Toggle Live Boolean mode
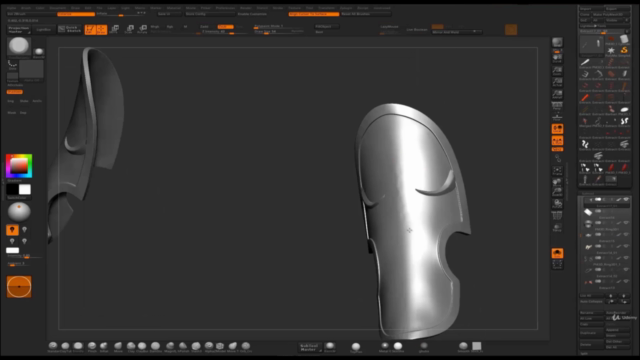 [417, 30]
